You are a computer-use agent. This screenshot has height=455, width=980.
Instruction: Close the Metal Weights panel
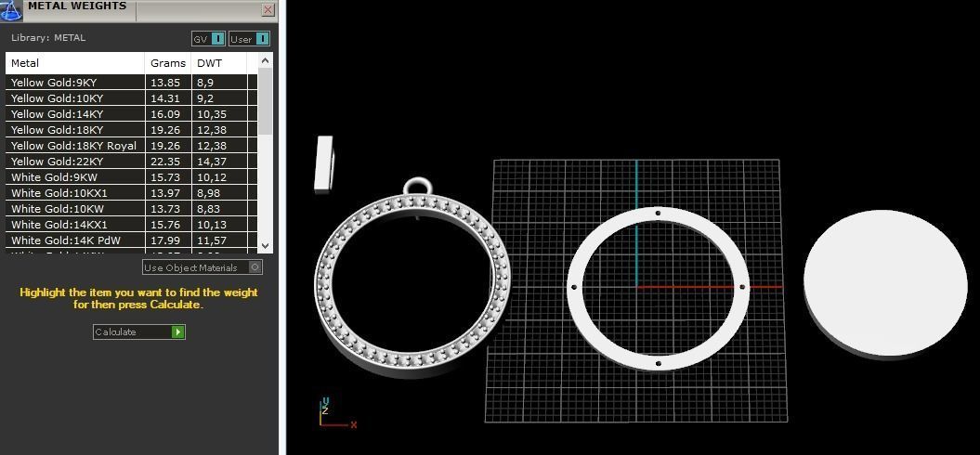(x=268, y=10)
